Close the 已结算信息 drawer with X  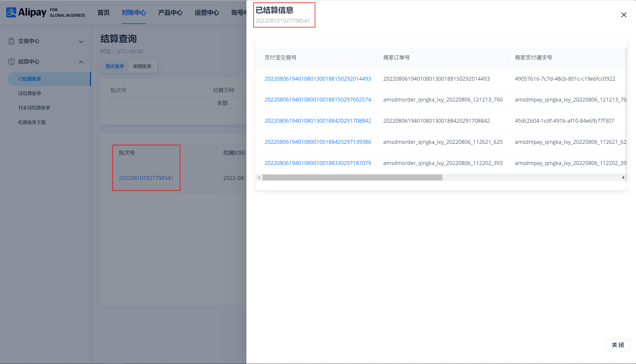pyautogui.click(x=624, y=15)
